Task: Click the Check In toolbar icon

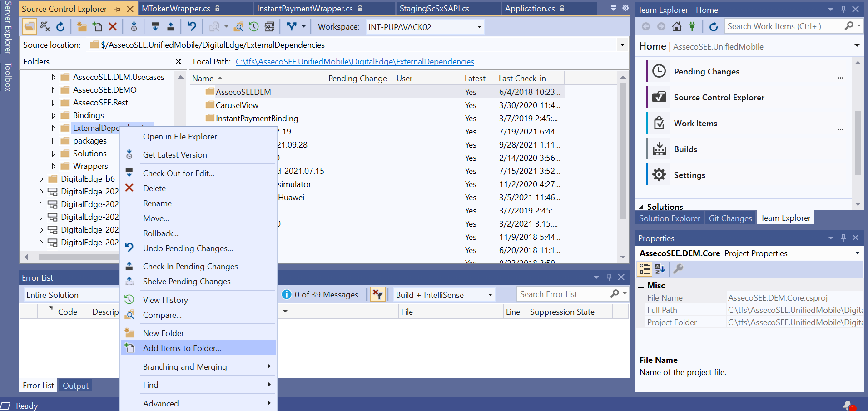Action: coord(171,27)
